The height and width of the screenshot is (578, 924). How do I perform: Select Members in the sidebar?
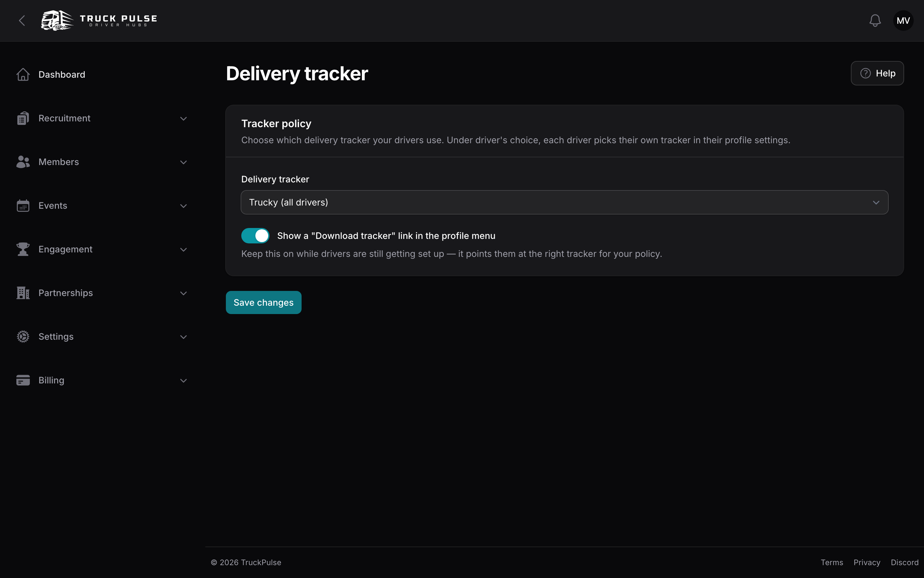tap(59, 162)
